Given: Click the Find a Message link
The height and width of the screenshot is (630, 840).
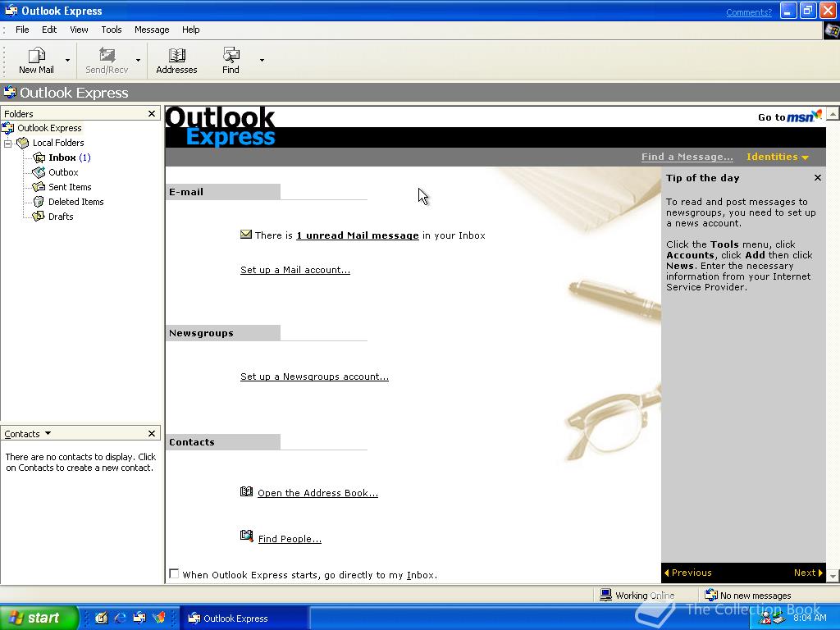Looking at the screenshot, I should [x=687, y=157].
